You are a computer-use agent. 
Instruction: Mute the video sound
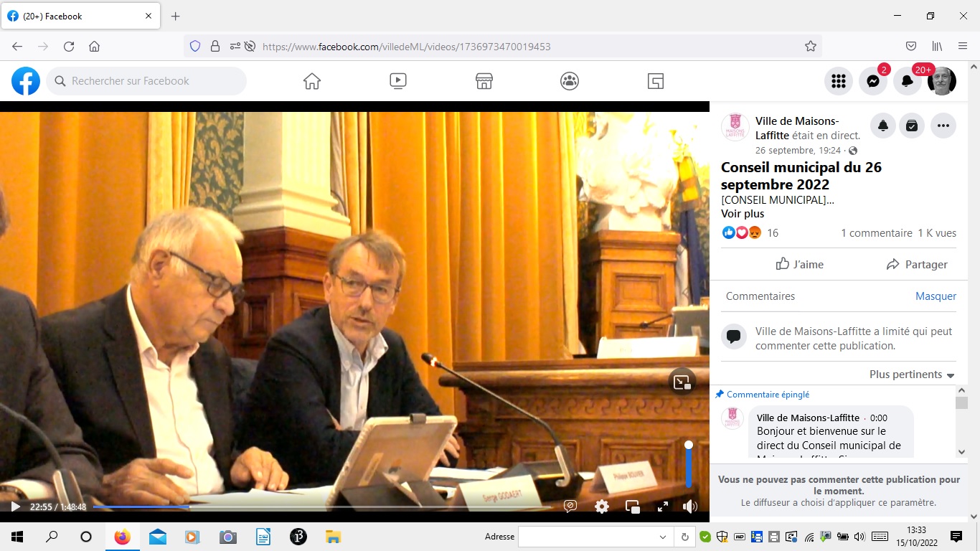690,507
